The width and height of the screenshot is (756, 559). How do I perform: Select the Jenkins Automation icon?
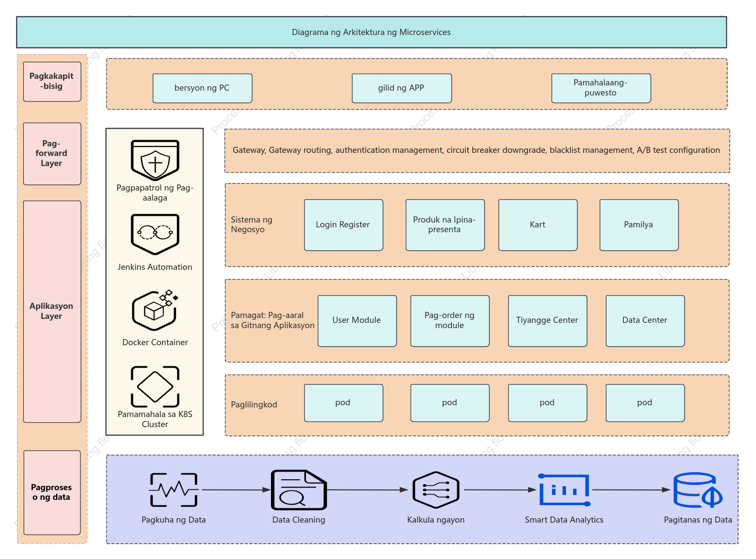pos(155,234)
